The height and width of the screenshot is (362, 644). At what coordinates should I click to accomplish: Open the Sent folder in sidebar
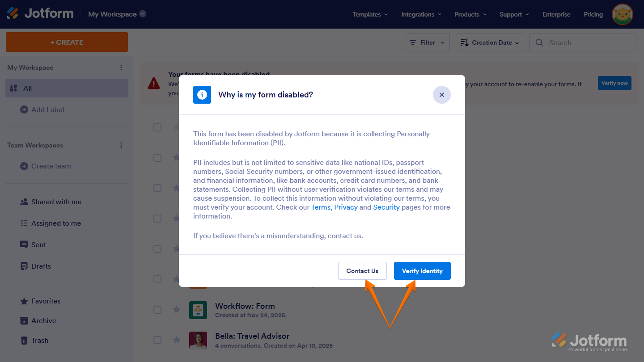coord(39,244)
